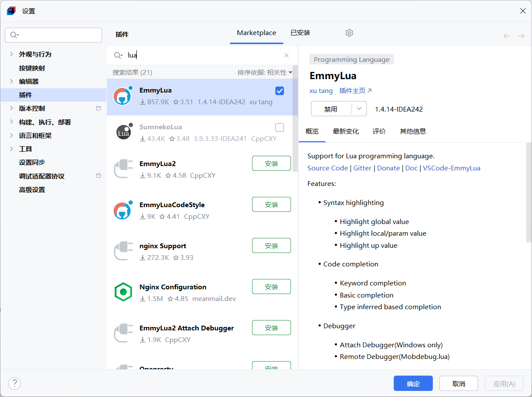
Task: Switch to the 已安装 tab
Action: (x=300, y=32)
